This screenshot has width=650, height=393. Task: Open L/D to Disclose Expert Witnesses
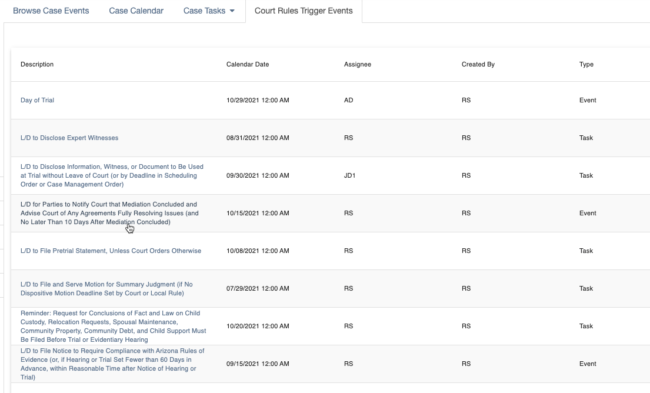pos(69,138)
